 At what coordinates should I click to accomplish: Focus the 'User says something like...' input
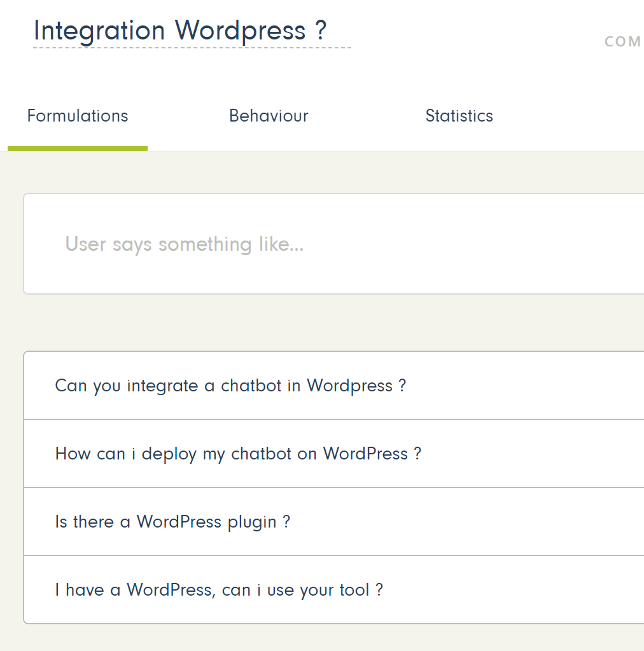point(334,244)
